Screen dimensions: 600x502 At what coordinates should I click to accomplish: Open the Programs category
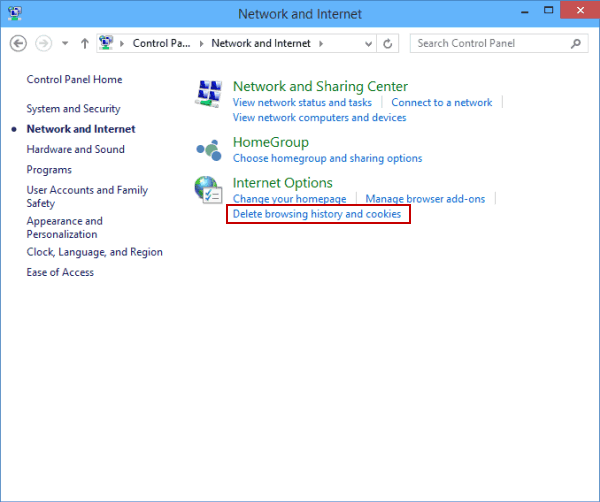[49, 170]
